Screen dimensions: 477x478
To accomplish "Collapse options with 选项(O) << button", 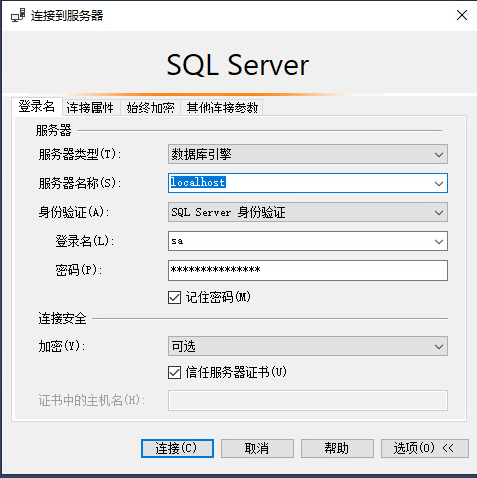I will pos(425,448).
